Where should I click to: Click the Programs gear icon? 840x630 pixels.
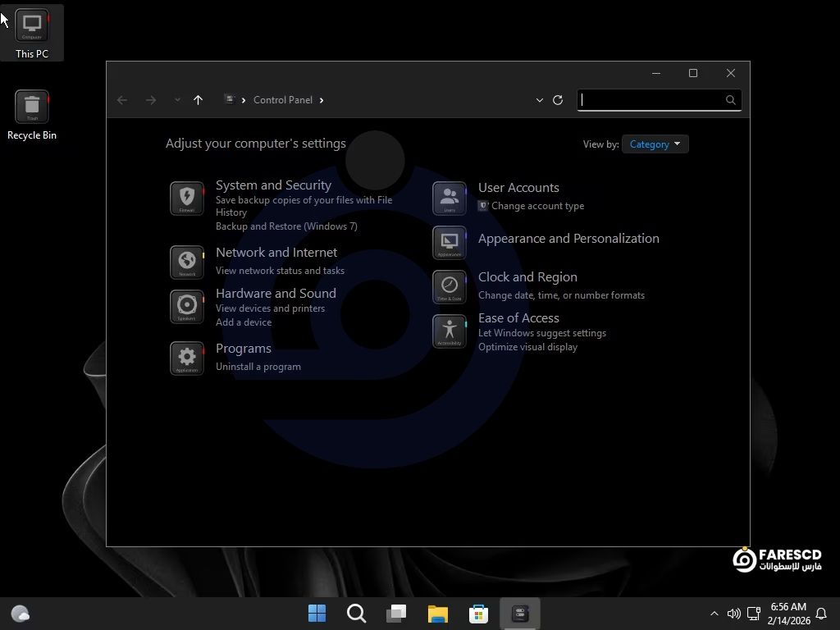[x=187, y=358]
